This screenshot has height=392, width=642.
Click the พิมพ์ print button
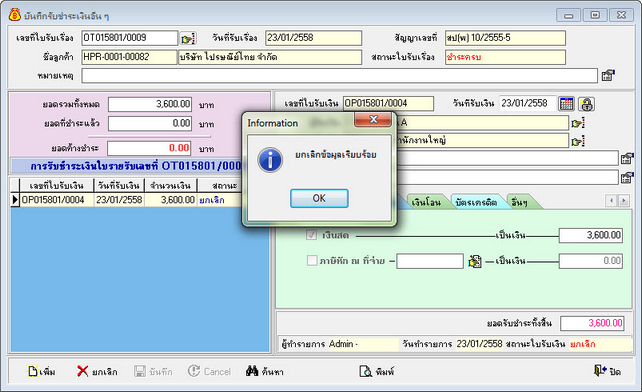[x=377, y=372]
